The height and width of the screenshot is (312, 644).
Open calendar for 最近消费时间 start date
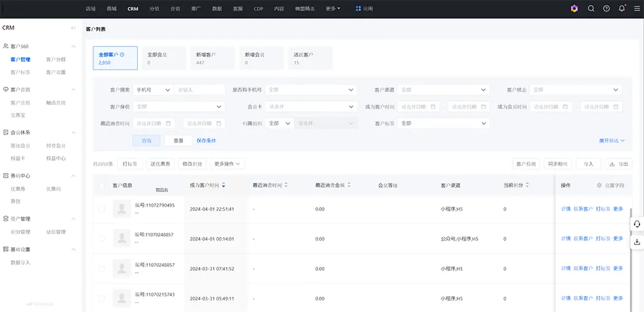[x=168, y=123]
